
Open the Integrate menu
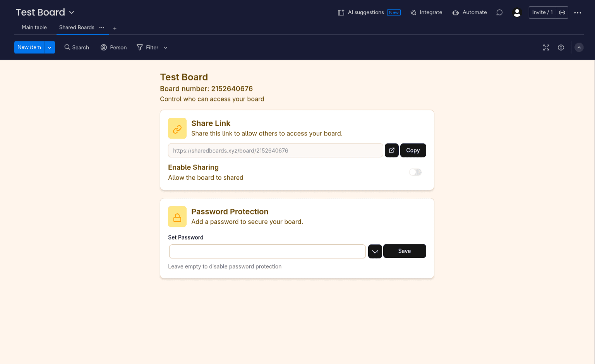click(x=426, y=12)
